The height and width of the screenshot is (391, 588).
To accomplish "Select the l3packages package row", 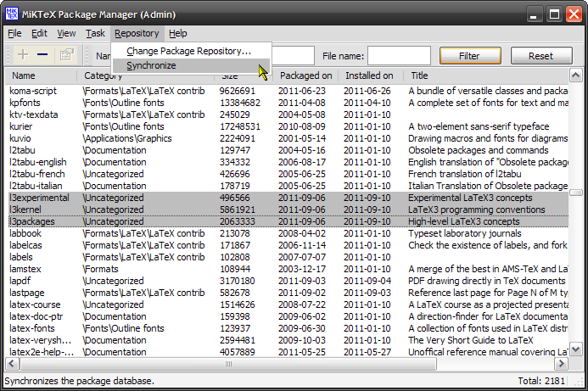I will (288, 221).
